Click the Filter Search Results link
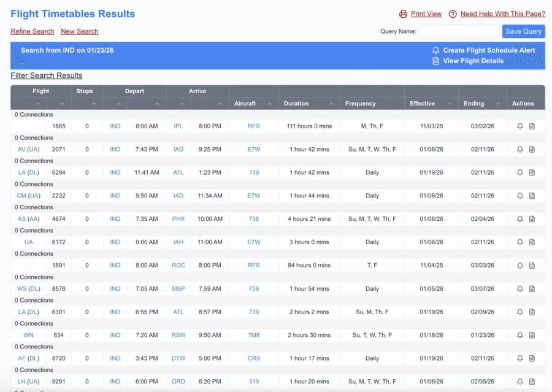The height and width of the screenshot is (392, 552). click(46, 75)
